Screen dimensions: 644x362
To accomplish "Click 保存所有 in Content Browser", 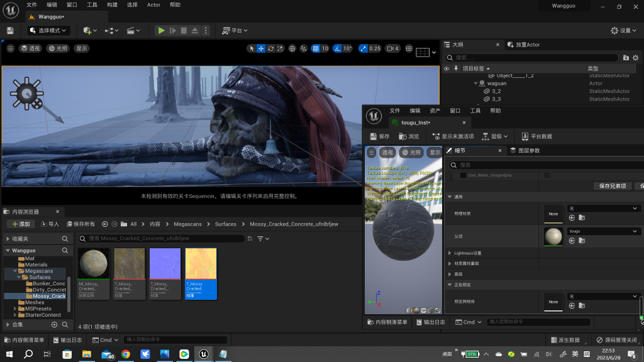I will point(80,224).
